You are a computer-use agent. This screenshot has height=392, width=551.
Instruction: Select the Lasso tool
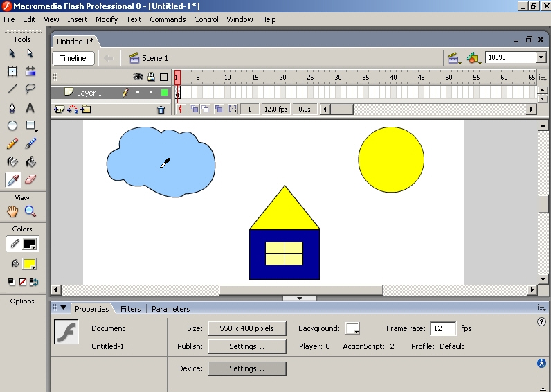point(30,89)
